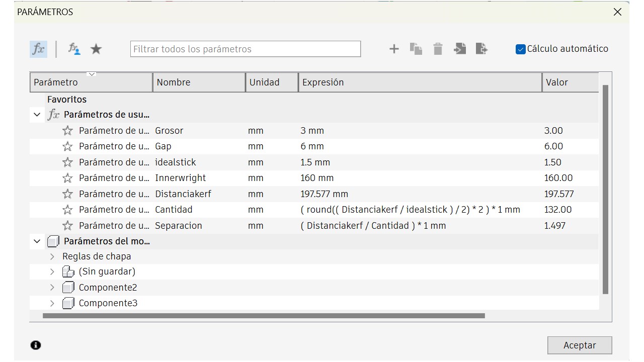644x362 pixels.
Task: Toggle favorite star for Cantidad parameter
Action: tap(67, 210)
